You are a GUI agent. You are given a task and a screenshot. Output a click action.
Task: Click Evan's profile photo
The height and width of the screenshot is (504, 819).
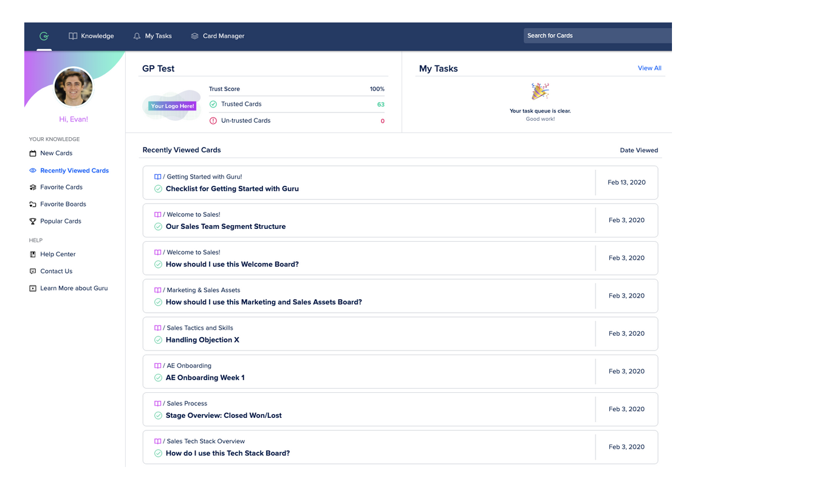point(74,87)
